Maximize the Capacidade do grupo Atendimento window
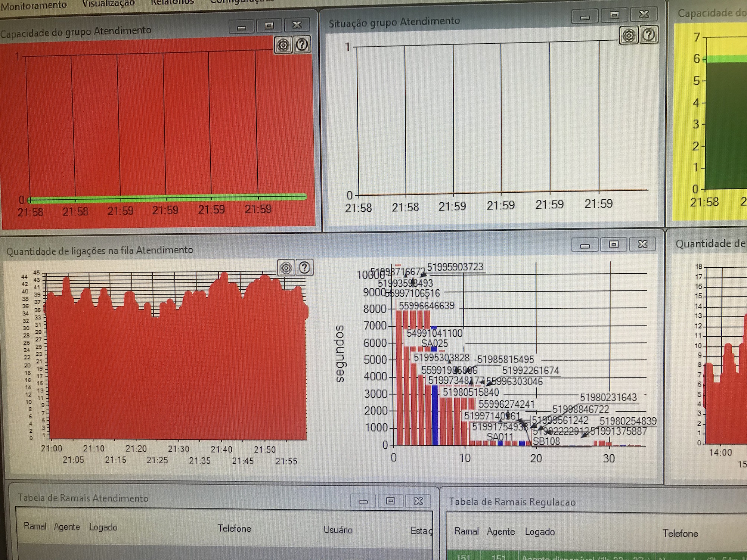The width and height of the screenshot is (747, 560). (x=269, y=26)
